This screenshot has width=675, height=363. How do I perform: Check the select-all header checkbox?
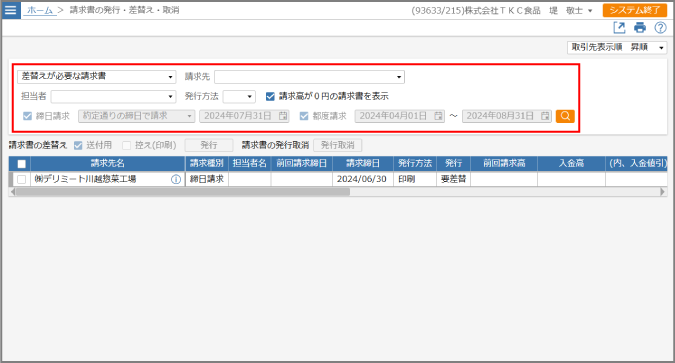[22, 164]
